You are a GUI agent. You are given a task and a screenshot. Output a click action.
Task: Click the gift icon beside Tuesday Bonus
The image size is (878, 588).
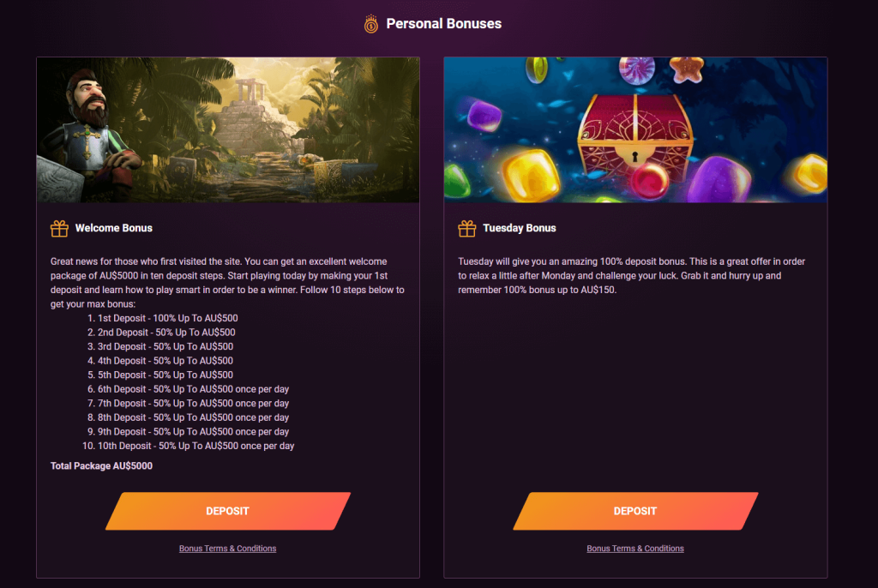coord(466,228)
